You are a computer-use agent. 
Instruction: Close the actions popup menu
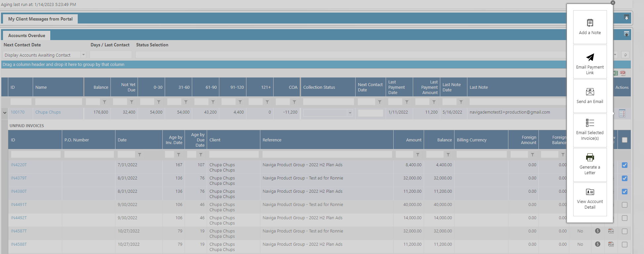click(x=613, y=3)
